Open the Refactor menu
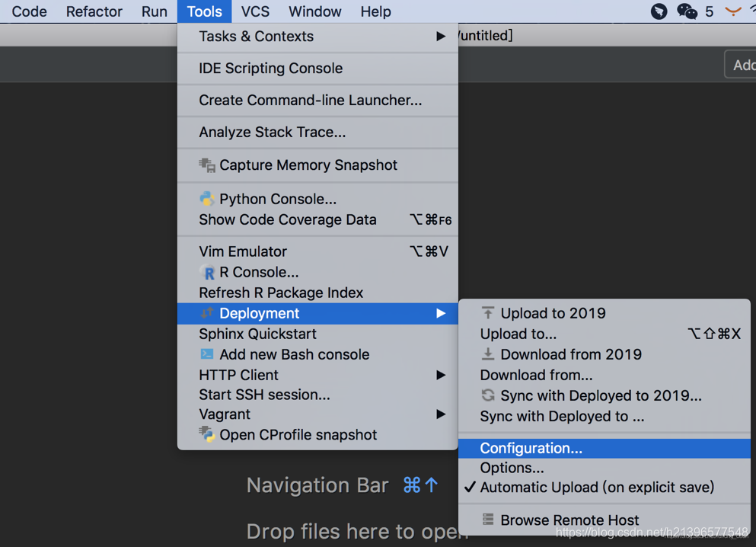The width and height of the screenshot is (756, 547). (x=94, y=11)
